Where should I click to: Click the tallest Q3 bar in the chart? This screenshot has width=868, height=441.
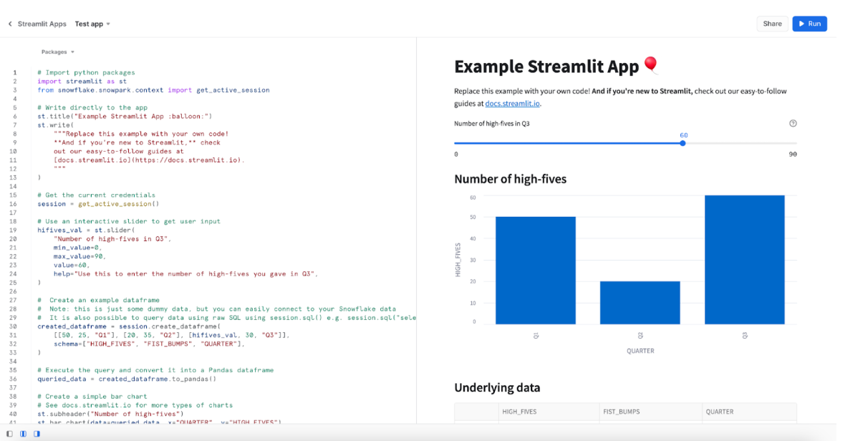point(745,258)
